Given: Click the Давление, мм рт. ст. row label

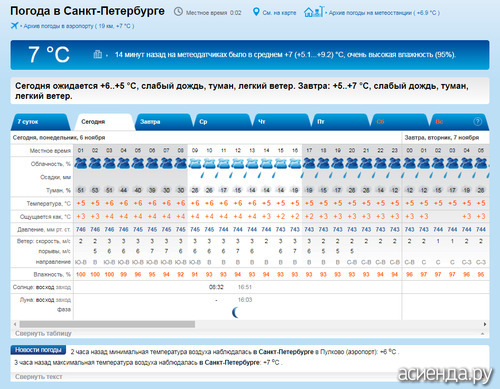Looking at the screenshot, I should click(x=44, y=230).
